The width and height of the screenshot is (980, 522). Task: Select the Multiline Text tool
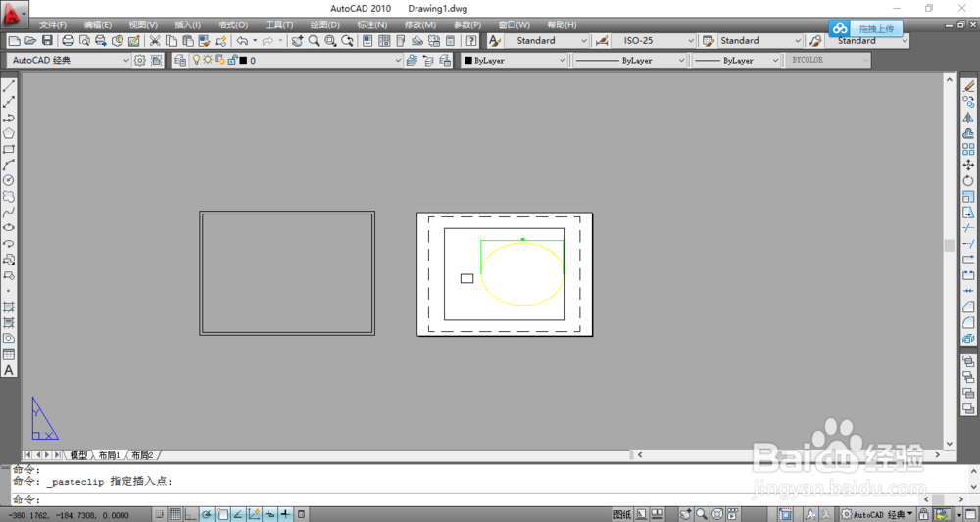click(x=9, y=370)
